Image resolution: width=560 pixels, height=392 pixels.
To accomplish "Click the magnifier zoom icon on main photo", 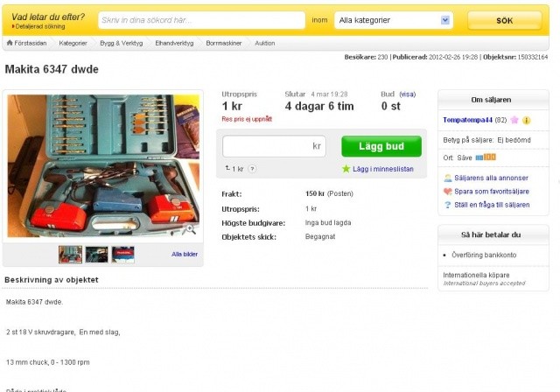I will [x=189, y=229].
